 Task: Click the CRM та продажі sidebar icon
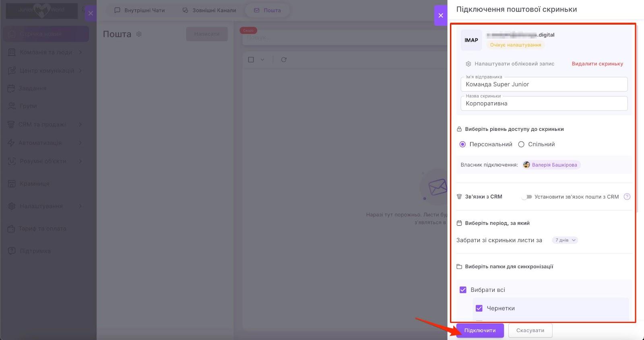pos(11,124)
